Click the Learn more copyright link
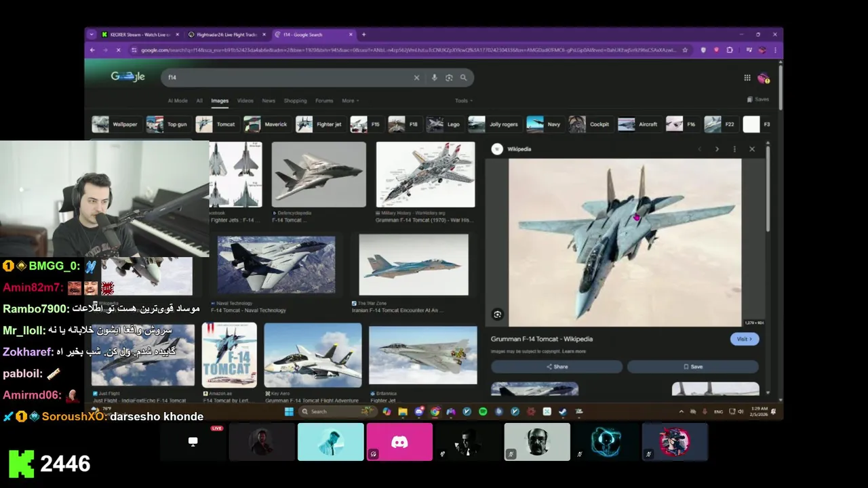 tap(574, 351)
